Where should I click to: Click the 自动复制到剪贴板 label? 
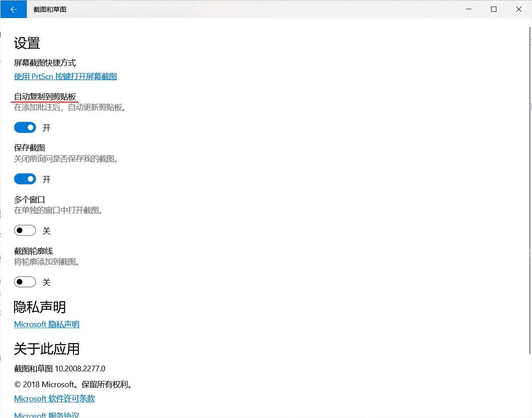[x=46, y=97]
